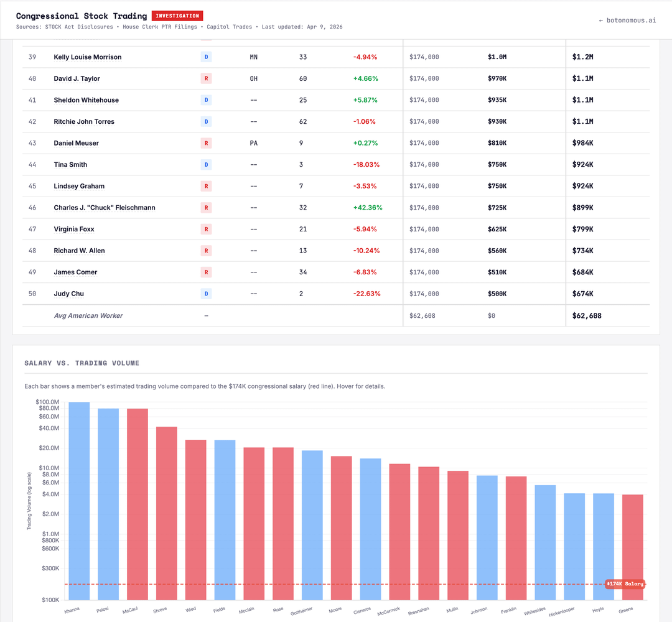This screenshot has height=622, width=672.
Task: Click the botonomous.ai back link
Action: [627, 21]
